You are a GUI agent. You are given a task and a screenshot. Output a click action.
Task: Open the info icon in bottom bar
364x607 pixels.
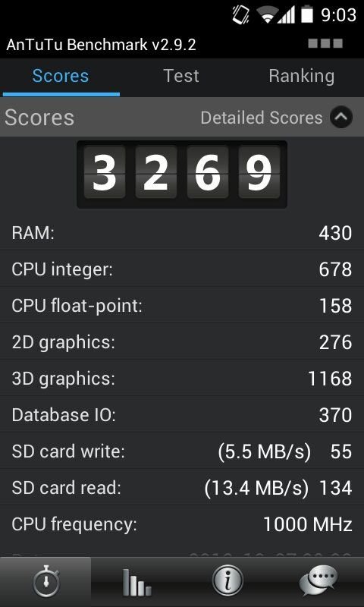coord(227,582)
